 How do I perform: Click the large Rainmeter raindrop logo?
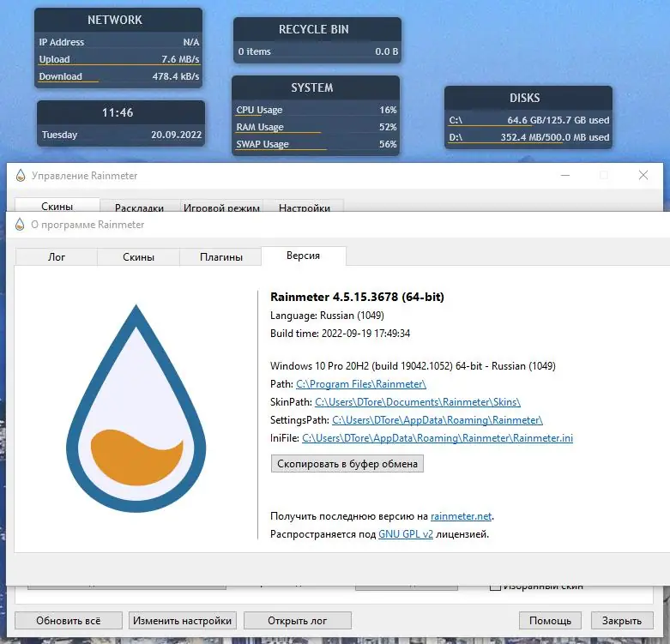[x=136, y=408]
